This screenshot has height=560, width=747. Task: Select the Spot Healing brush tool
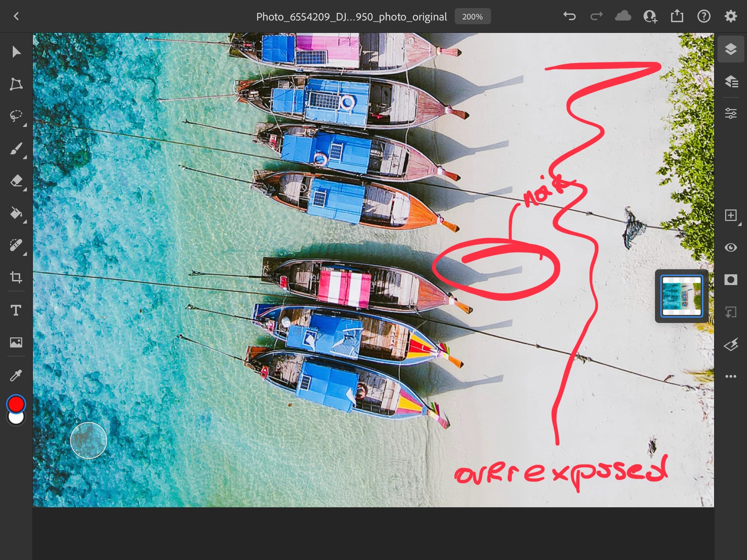[x=16, y=245]
